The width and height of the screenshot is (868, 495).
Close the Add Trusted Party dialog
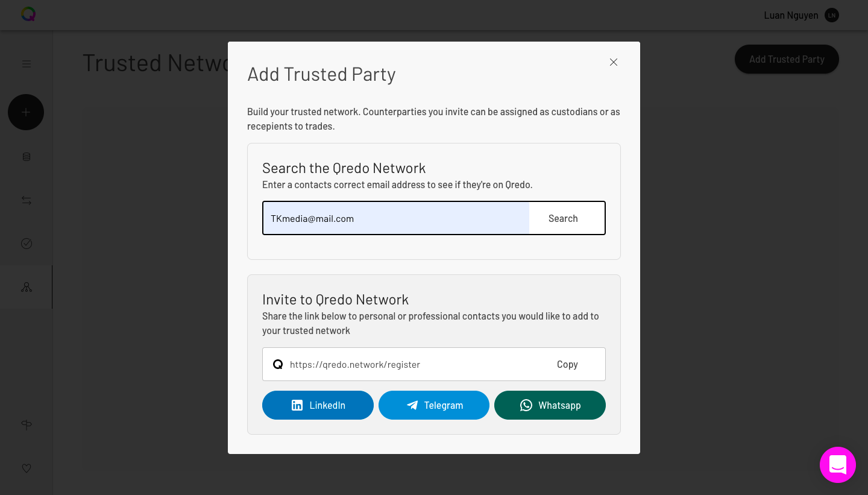coord(614,62)
